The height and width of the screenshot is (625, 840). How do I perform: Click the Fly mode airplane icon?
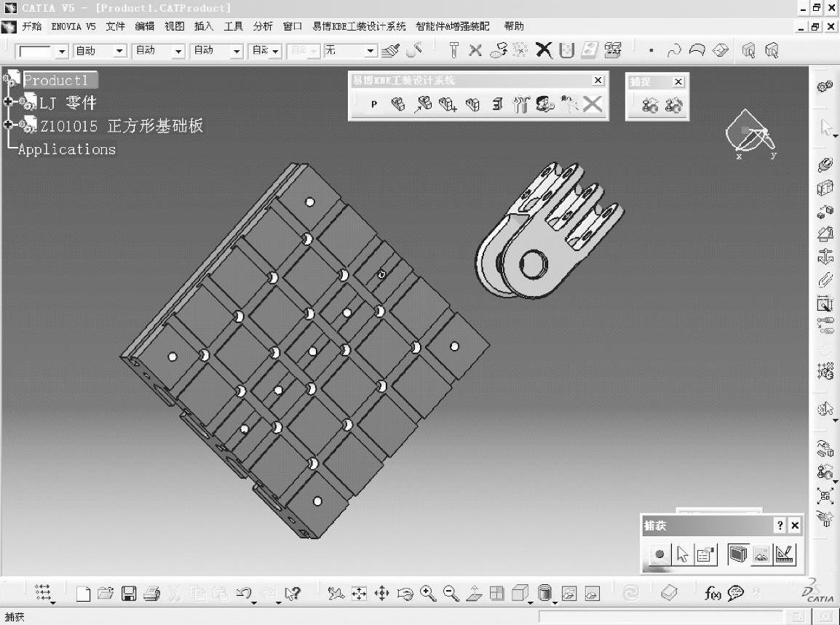point(336,594)
